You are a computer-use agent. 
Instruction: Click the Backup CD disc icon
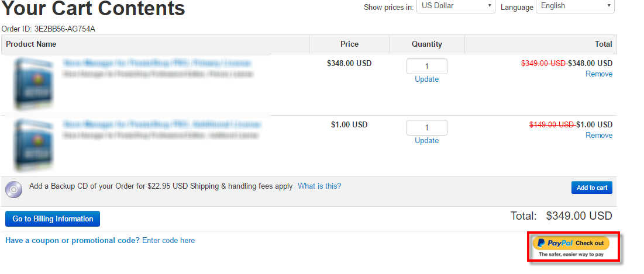click(13, 189)
